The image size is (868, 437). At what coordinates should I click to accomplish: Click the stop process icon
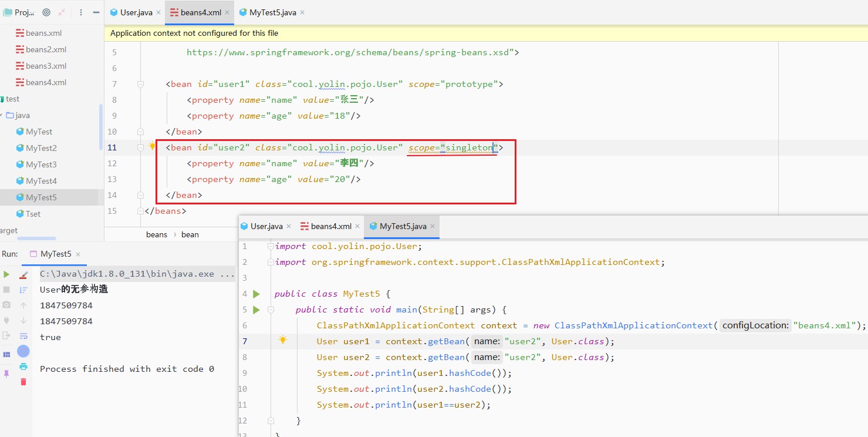(6, 290)
